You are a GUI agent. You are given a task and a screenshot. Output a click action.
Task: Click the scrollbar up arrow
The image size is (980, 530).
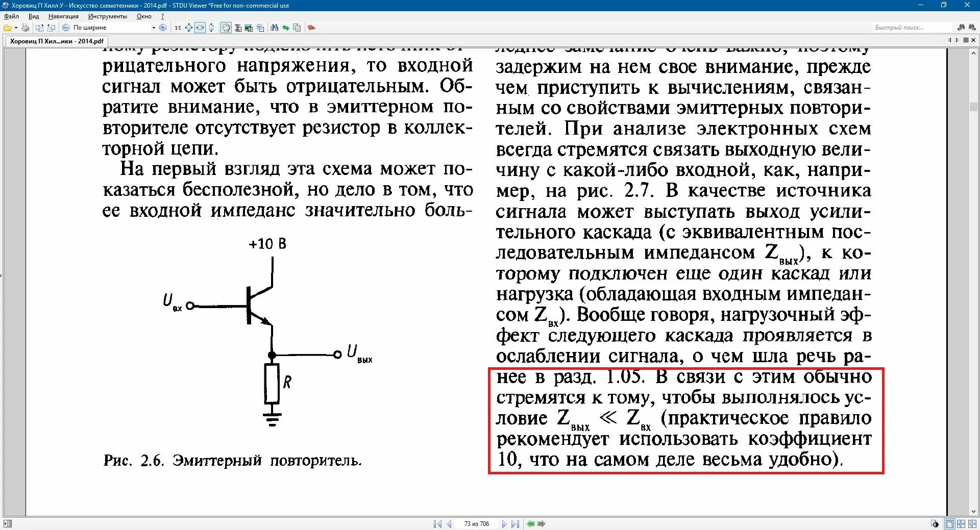coord(973,53)
